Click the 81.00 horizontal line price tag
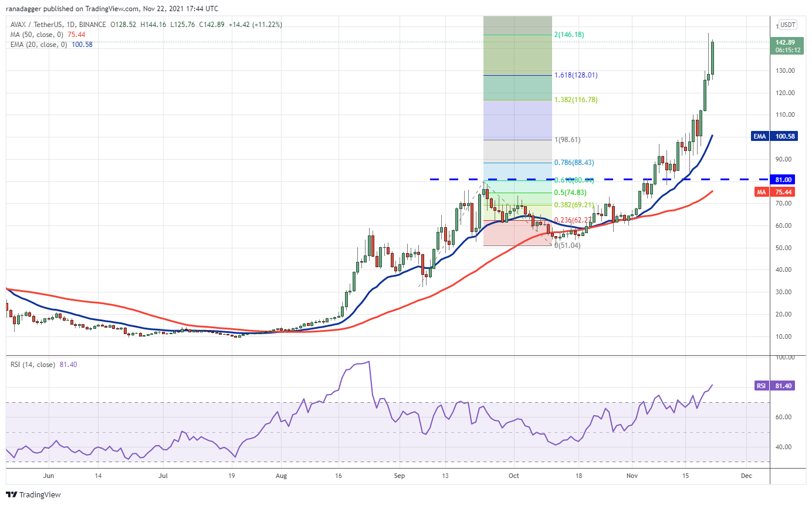This screenshot has height=505, width=812. click(x=783, y=180)
